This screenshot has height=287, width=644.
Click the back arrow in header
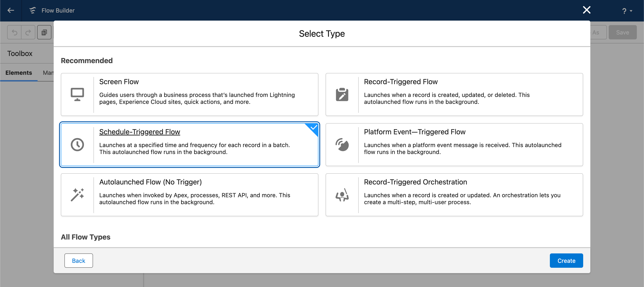point(11,10)
